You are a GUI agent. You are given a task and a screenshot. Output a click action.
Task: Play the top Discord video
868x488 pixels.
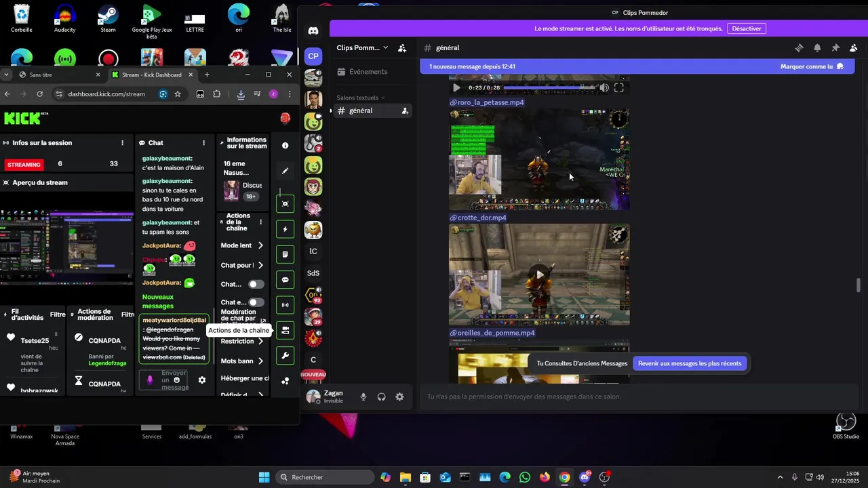[456, 87]
